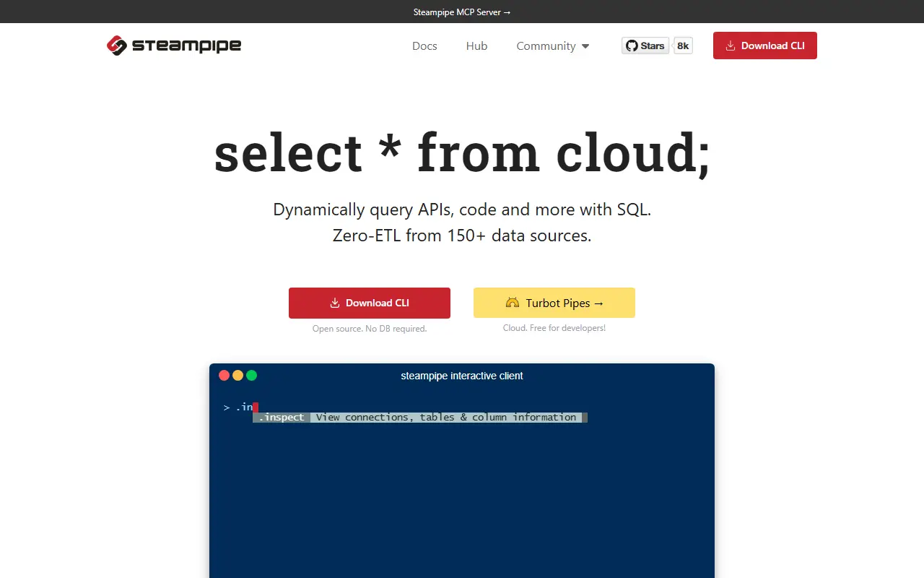Go to the Hub page
The height and width of the screenshot is (578, 924).
(x=476, y=46)
